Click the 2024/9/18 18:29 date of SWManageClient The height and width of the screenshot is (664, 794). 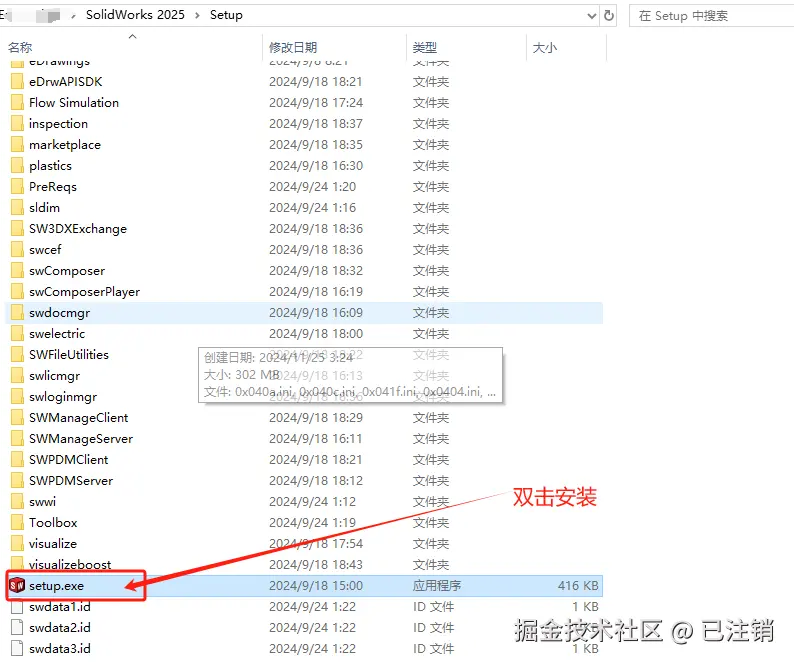click(316, 418)
